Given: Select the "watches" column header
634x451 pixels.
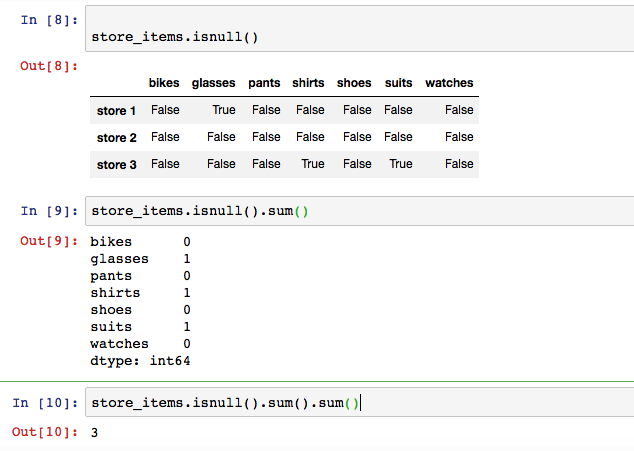Looking at the screenshot, I should point(449,83).
